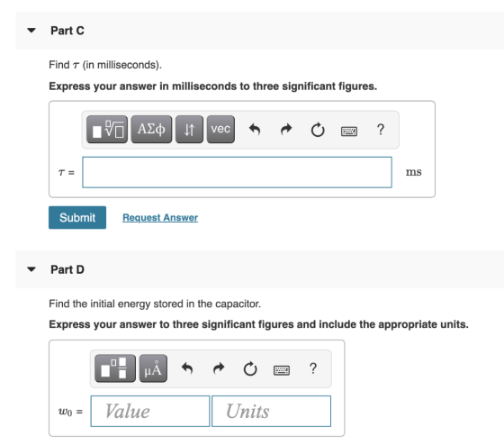504x445 pixels.
Task: Reset the Part D answer fields
Action: coord(250,369)
